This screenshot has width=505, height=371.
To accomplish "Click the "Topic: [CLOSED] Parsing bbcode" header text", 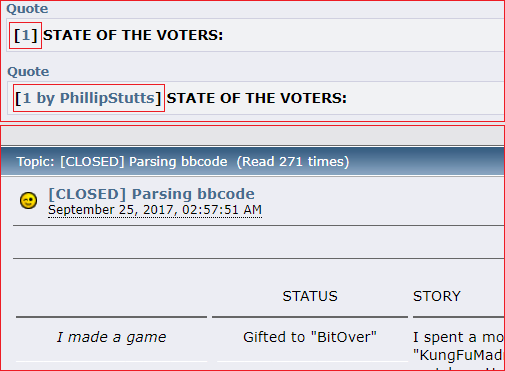I will (x=122, y=162).
